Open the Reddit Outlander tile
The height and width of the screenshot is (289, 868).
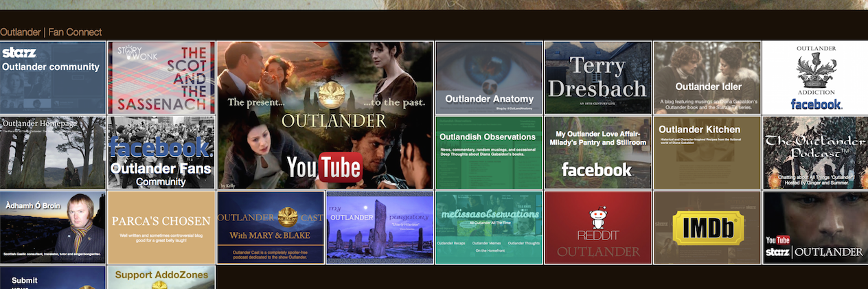[x=597, y=227]
